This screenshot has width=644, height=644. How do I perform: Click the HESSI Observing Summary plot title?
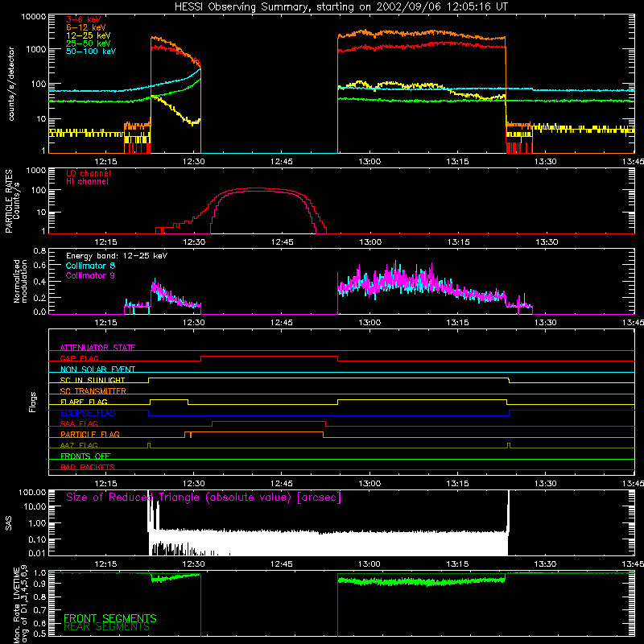tap(341, 7)
